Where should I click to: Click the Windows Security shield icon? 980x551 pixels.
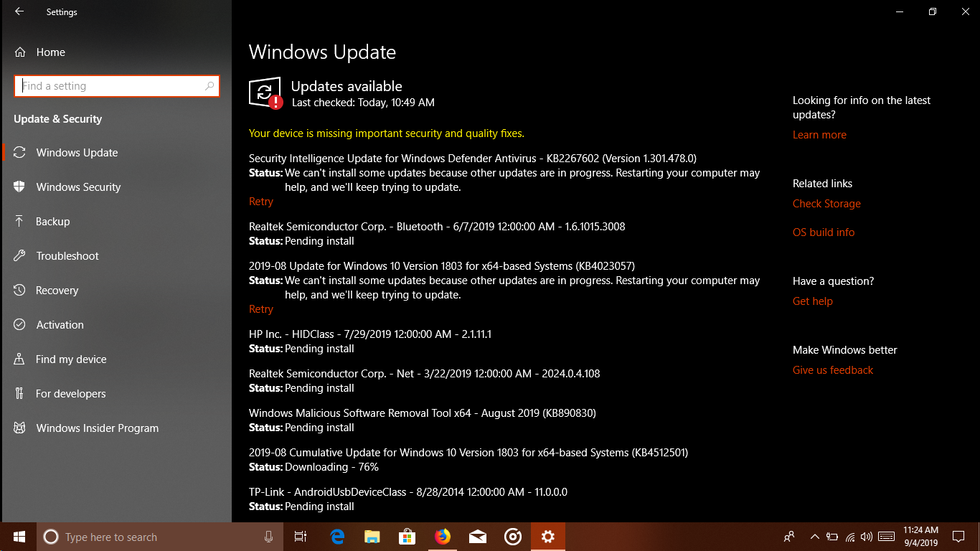coord(20,187)
